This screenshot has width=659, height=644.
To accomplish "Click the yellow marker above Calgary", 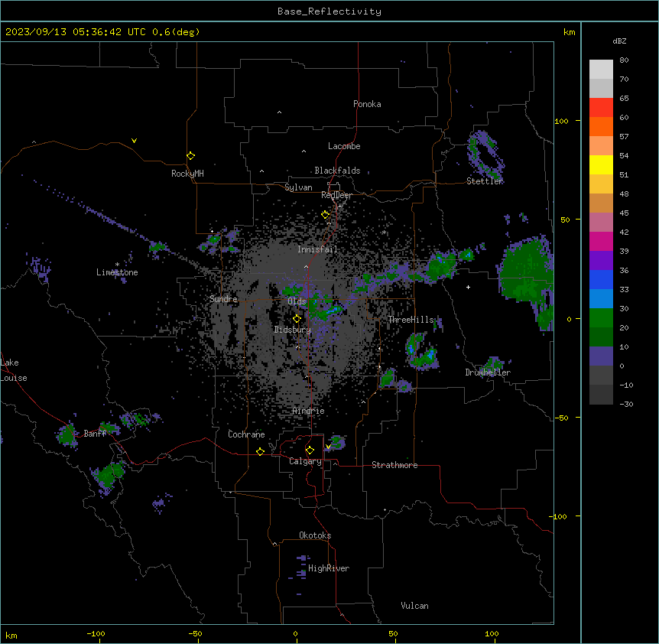I will click(x=310, y=450).
